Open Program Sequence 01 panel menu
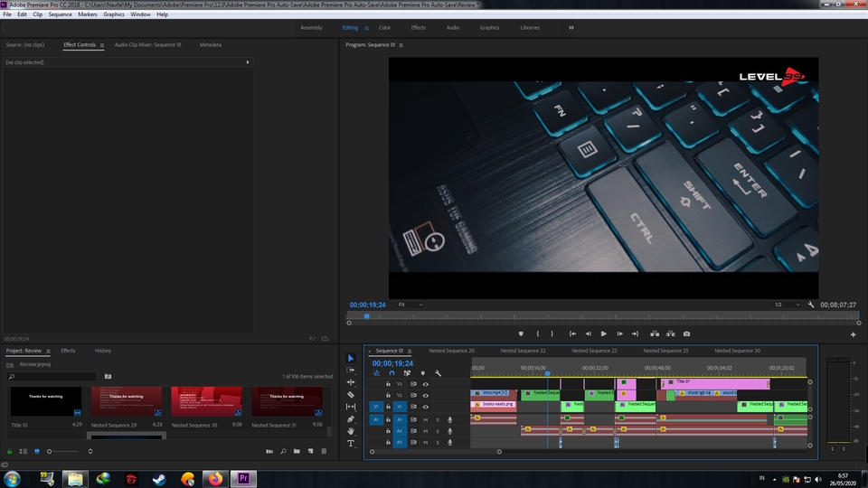 pos(401,45)
